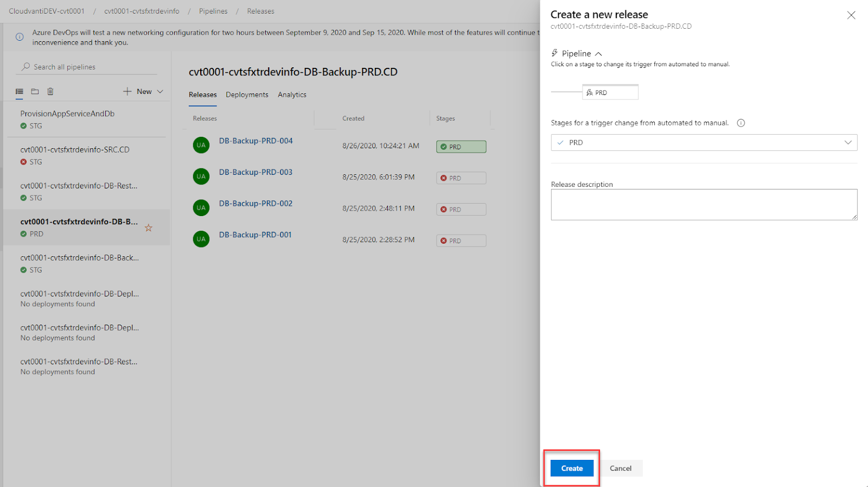Collapse the Pipeline section chevron
This screenshot has height=487, width=868.
click(598, 54)
